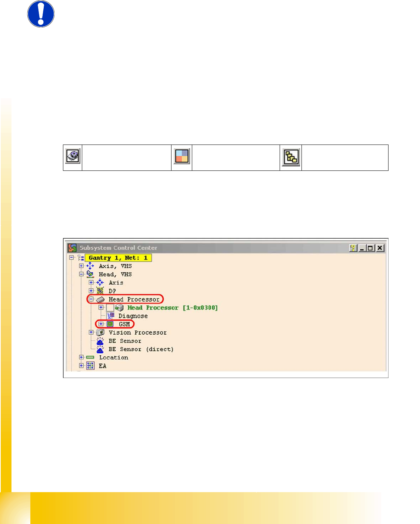Select the 'Head Processor' group label
This screenshot has height=524, width=420.
click(134, 299)
